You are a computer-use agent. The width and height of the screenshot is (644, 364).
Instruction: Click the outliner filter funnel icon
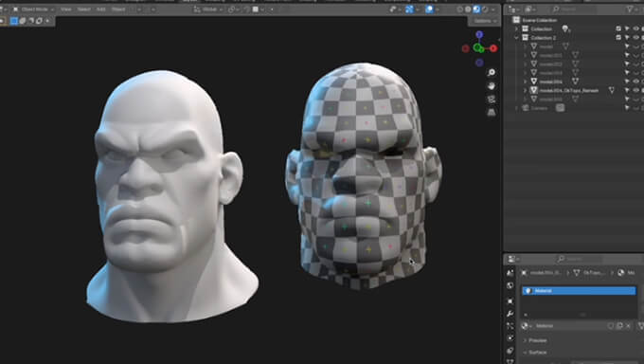[x=630, y=9]
